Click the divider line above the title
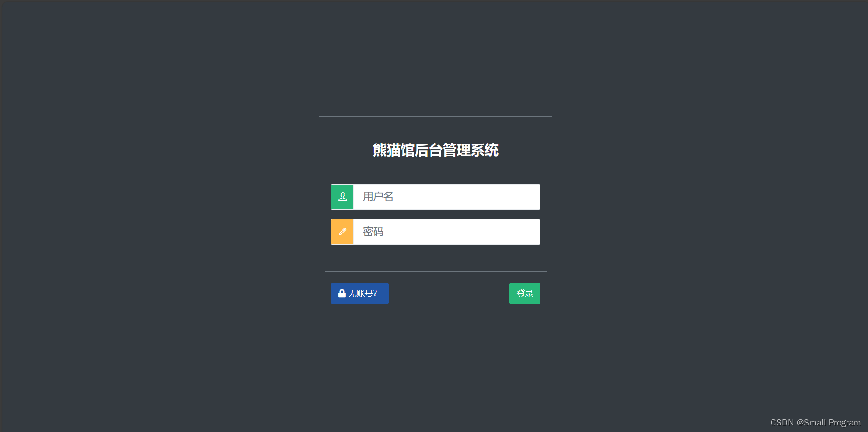The image size is (868, 432). pos(436,116)
